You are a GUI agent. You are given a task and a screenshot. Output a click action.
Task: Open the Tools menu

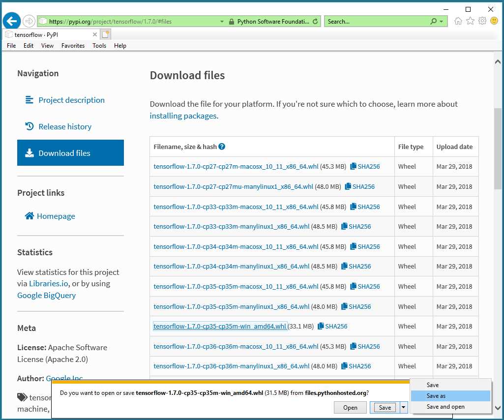[99, 45]
